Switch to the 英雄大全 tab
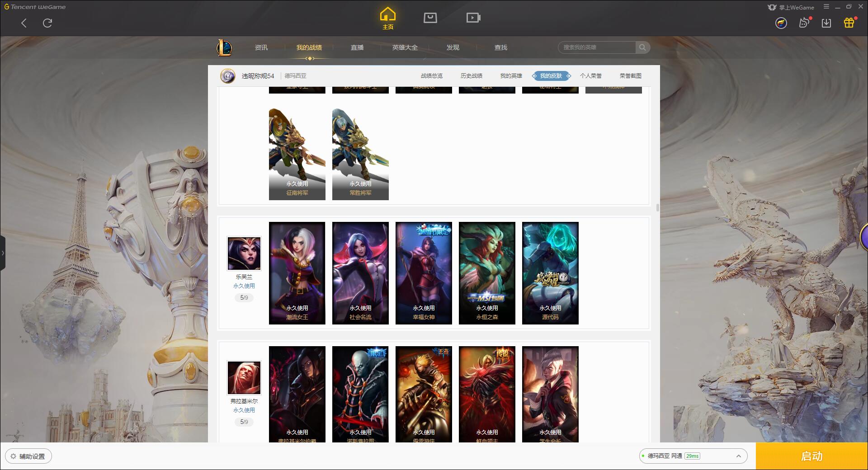Image resolution: width=868 pixels, height=470 pixels. (x=405, y=47)
